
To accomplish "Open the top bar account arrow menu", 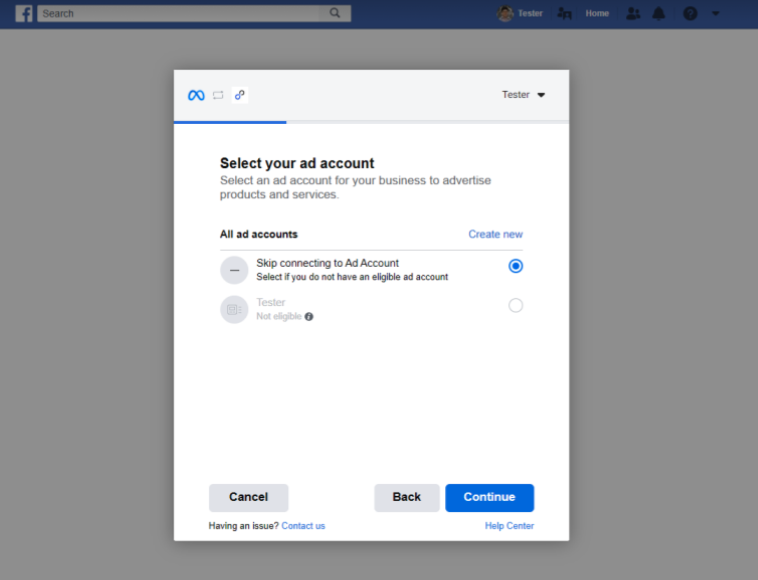I will point(715,14).
